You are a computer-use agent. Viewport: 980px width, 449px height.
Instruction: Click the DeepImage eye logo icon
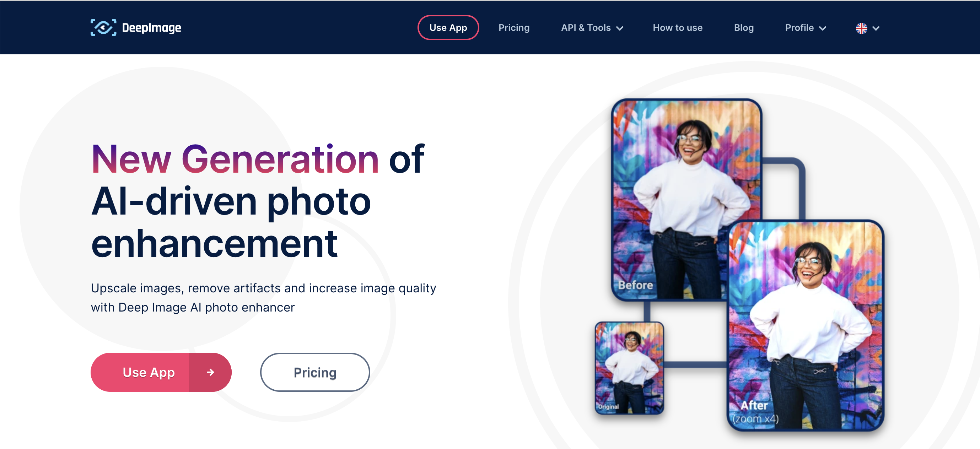pyautogui.click(x=103, y=28)
